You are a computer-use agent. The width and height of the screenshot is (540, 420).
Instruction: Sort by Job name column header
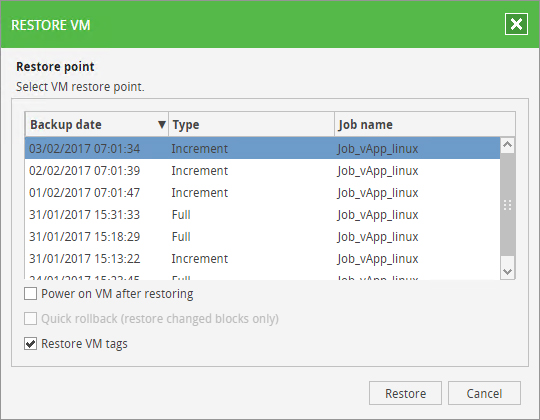pyautogui.click(x=425, y=124)
